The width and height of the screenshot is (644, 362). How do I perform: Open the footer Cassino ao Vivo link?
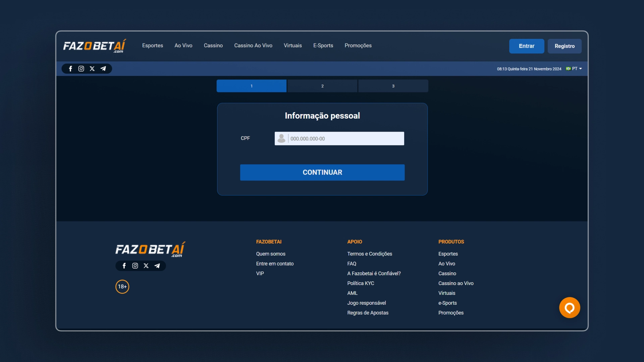click(x=456, y=283)
